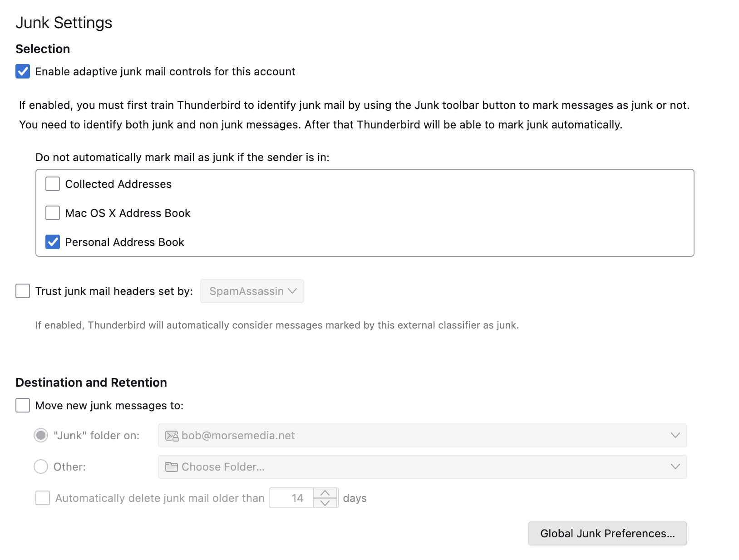Click the Junk Settings heading
Image resolution: width=739 pixels, height=560 pixels.
click(x=64, y=23)
